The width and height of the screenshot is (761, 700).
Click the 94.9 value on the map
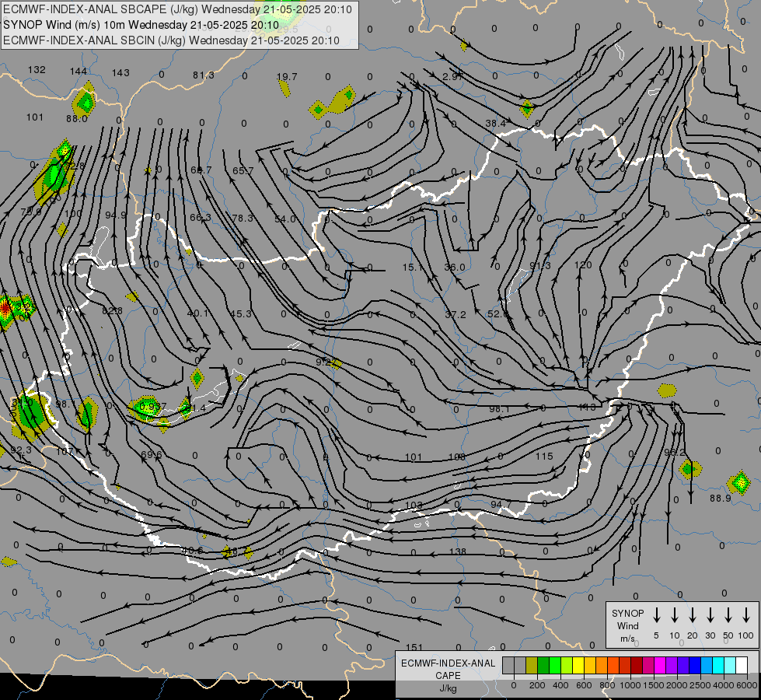pyautogui.click(x=116, y=215)
